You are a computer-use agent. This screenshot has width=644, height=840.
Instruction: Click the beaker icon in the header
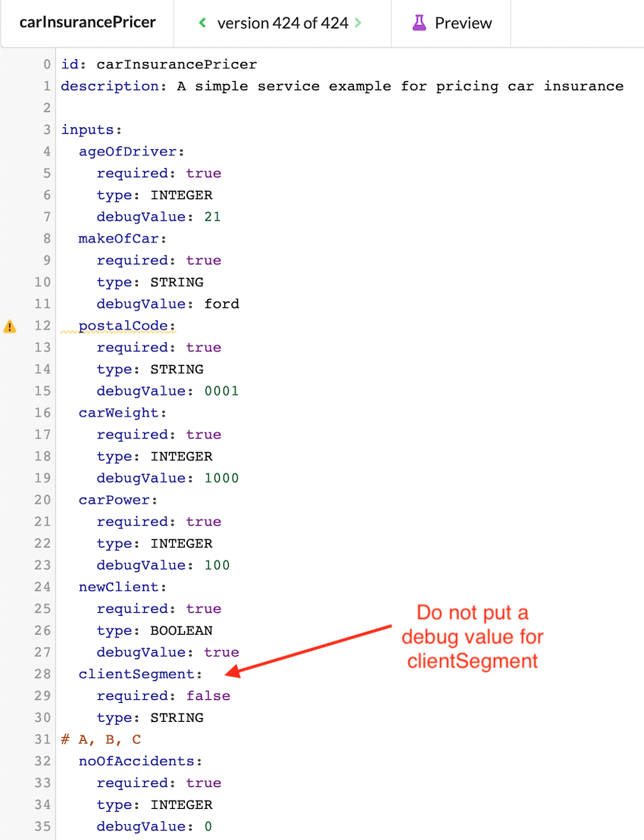[x=419, y=23]
